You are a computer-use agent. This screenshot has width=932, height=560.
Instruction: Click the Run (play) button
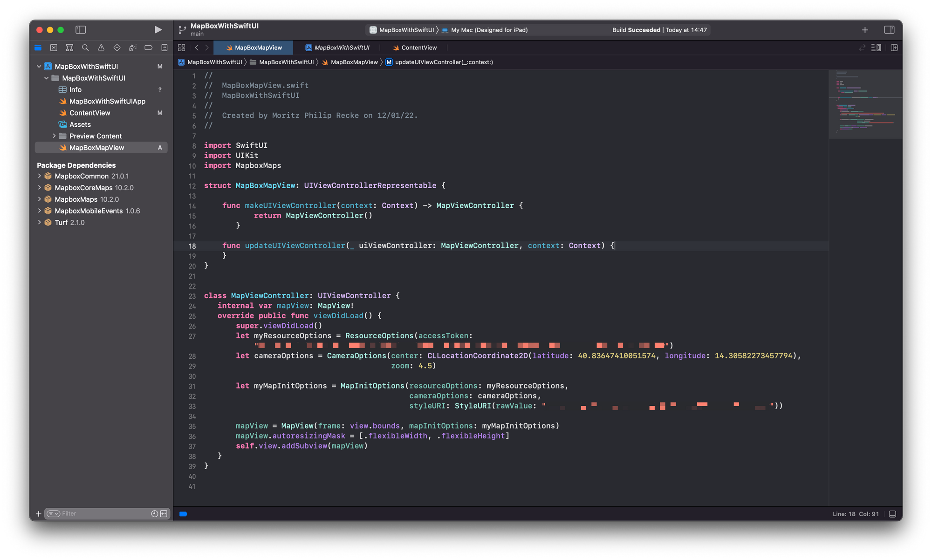158,30
